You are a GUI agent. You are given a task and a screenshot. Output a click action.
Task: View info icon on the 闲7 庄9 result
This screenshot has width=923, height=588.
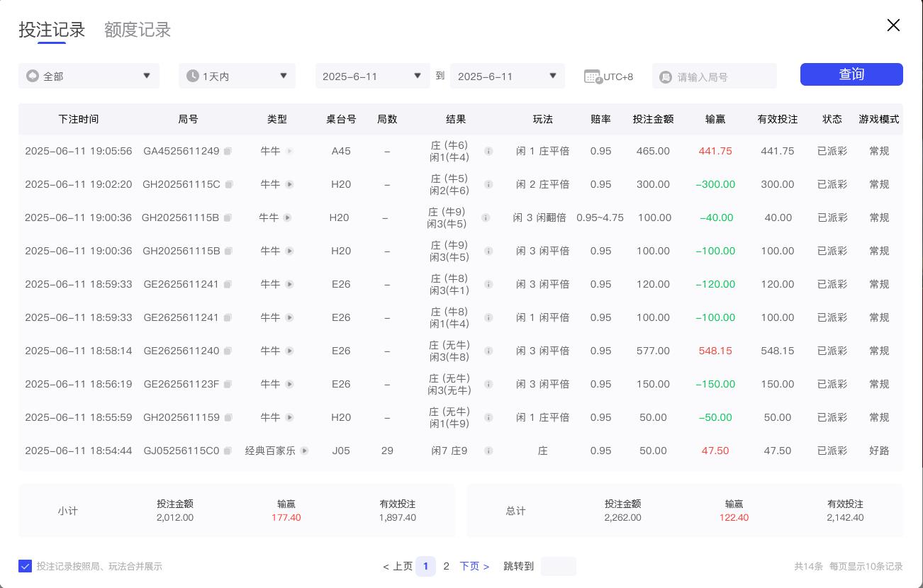coord(488,451)
